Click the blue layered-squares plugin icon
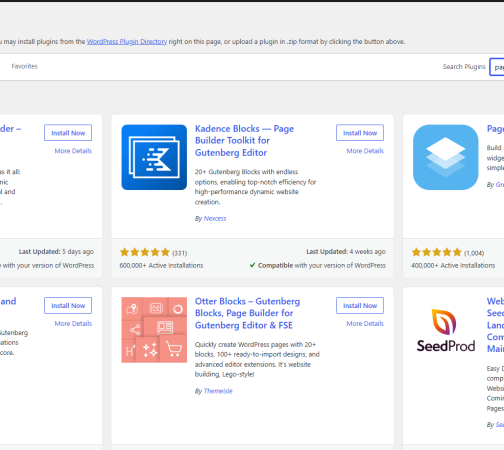This screenshot has width=504, height=450. tap(445, 157)
